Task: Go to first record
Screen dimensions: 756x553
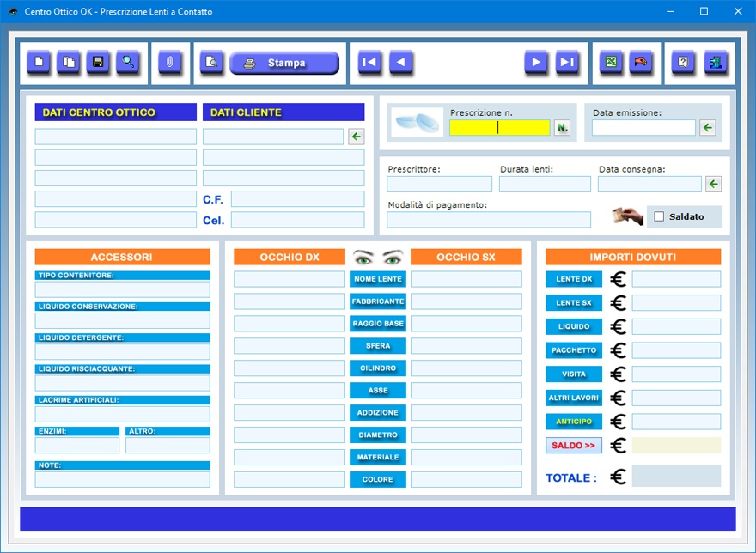Action: click(369, 62)
